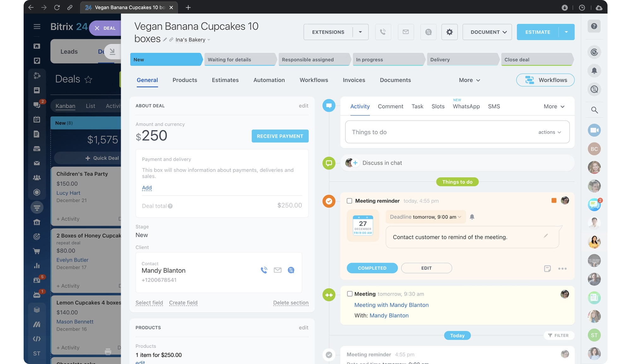
Task: Open Ina's Bakery company link
Action: tap(191, 40)
